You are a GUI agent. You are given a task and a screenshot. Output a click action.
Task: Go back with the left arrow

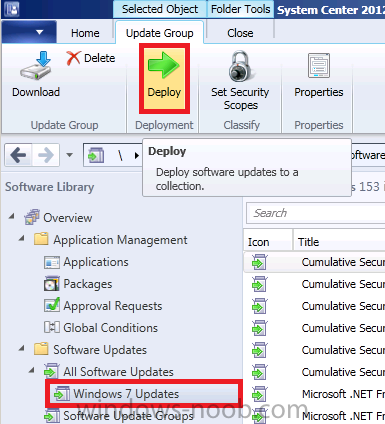18,155
